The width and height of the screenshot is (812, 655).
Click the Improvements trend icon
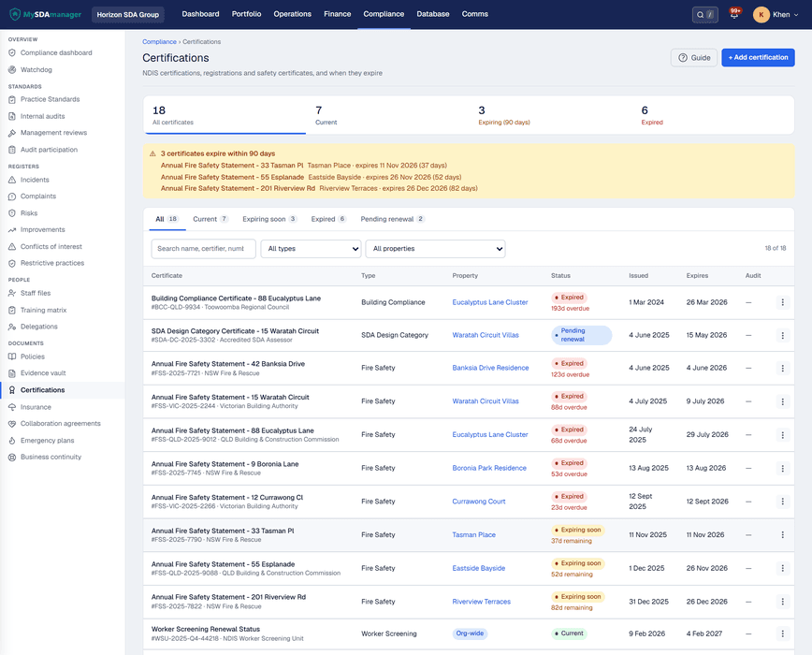[x=12, y=230]
